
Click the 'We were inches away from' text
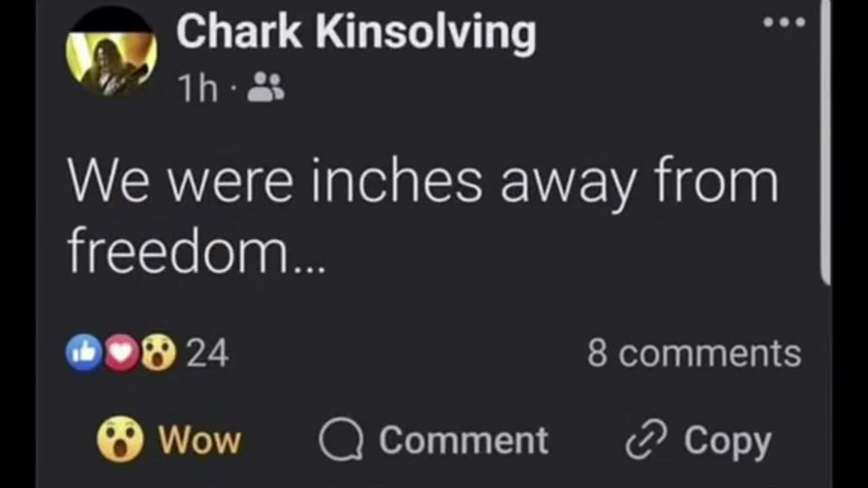[x=422, y=182]
